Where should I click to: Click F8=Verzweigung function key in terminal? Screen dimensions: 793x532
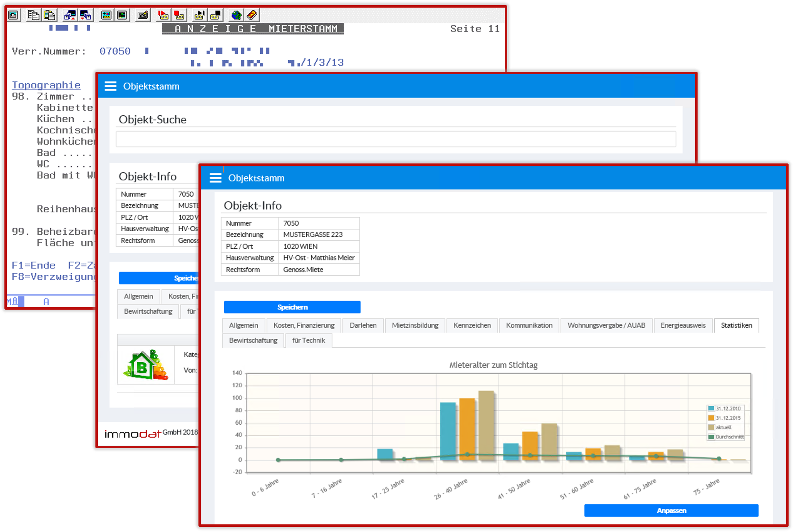pos(54,276)
